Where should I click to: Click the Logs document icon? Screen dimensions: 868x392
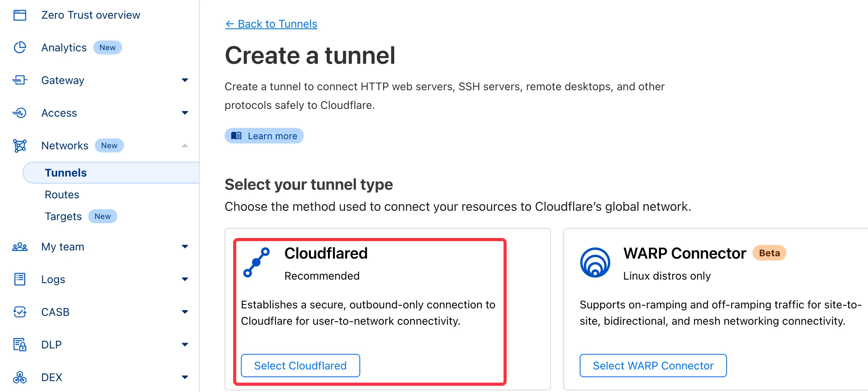20,279
